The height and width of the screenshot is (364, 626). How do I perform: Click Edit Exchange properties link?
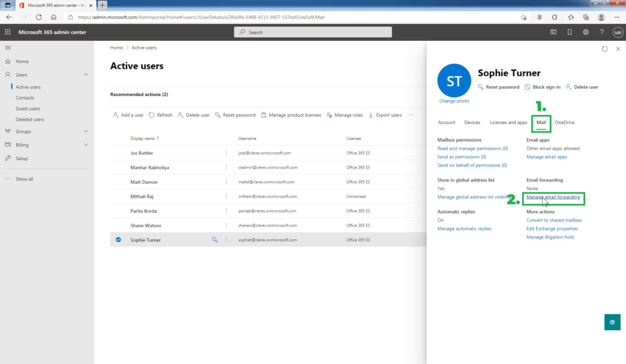click(552, 228)
